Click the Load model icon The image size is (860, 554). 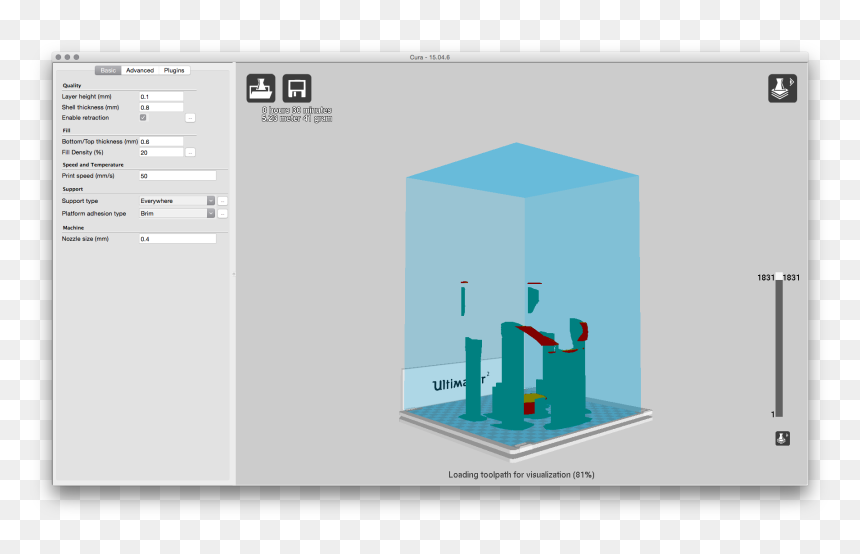coord(261,88)
